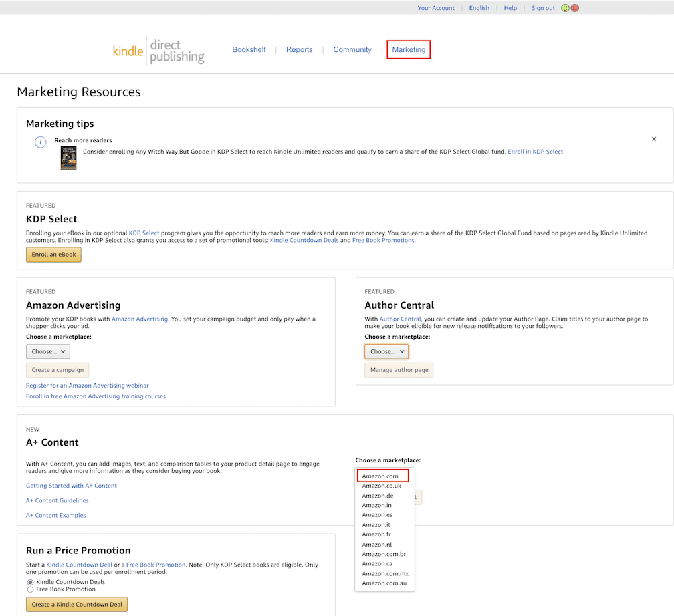This screenshot has height=616, width=674.
Task: Open Kindle Countdown Deals link in KDP Select
Action: 304,240
